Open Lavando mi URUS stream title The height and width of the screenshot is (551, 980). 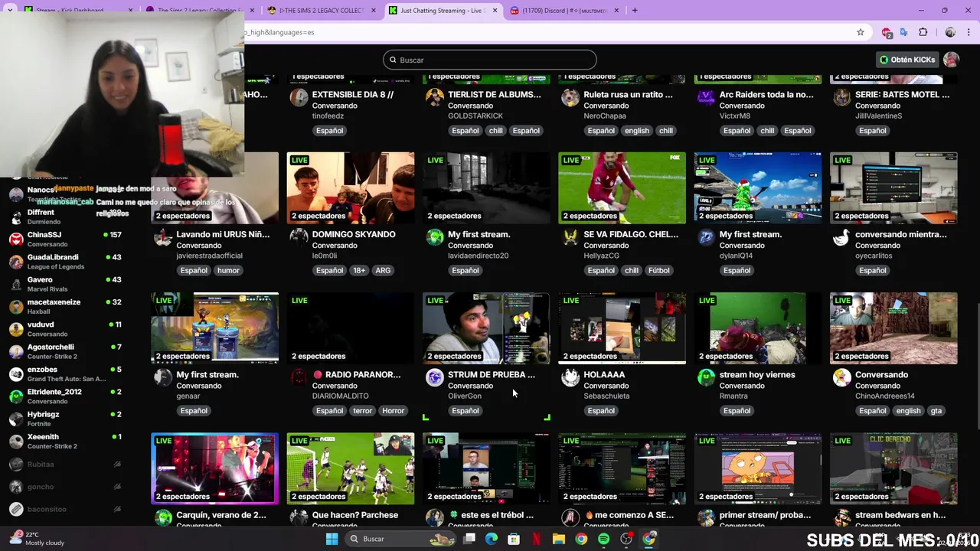pos(223,235)
